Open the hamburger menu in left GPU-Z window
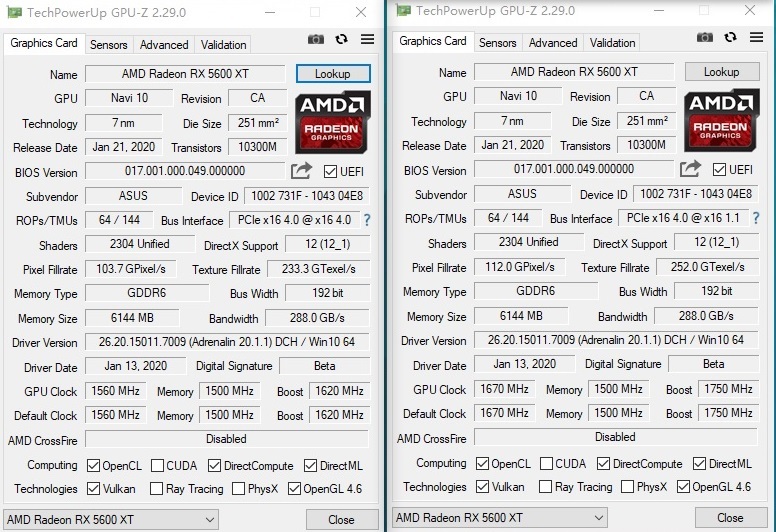 click(x=367, y=40)
